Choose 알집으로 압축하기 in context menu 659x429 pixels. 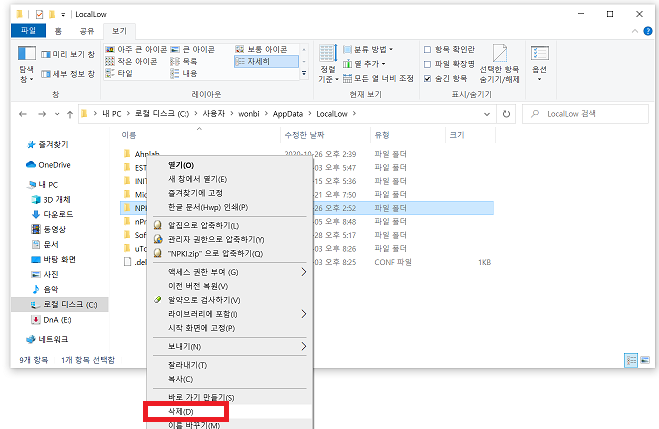230,225
